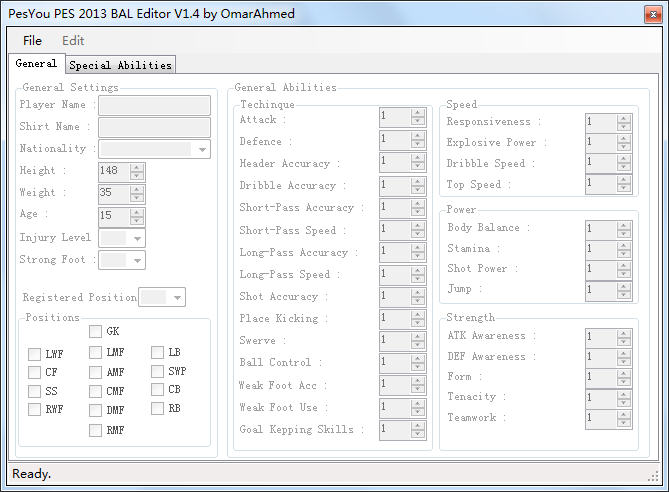Image resolution: width=669 pixels, height=492 pixels.
Task: Increase Age with the up arrow
Action: (x=137, y=212)
